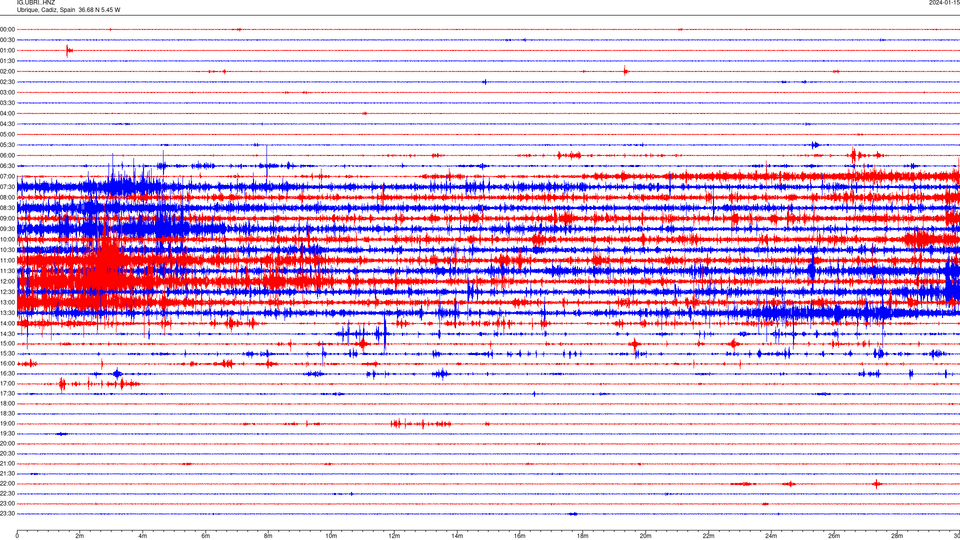Click the "05:00" time row label
Screen dimensions: 960x540
pyautogui.click(x=7, y=134)
